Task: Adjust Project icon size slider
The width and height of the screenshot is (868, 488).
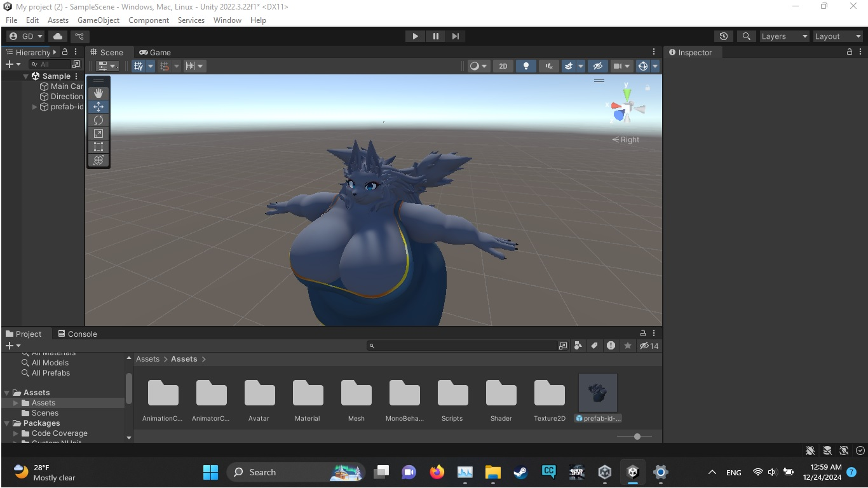Action: click(x=633, y=437)
